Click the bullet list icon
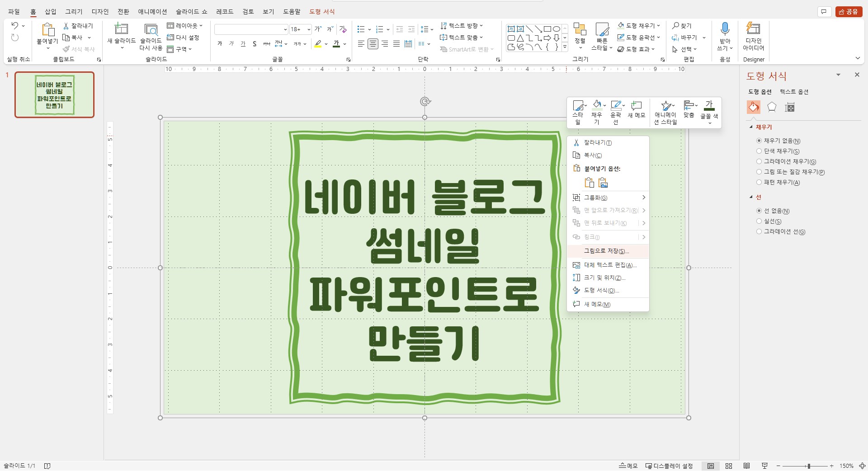Viewport: 868px width, 471px height. point(361,29)
